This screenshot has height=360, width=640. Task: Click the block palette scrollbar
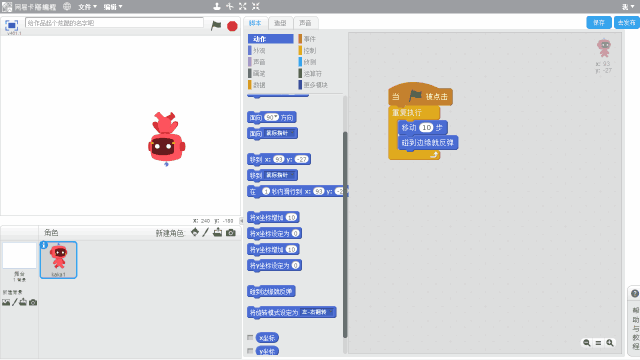(345, 235)
